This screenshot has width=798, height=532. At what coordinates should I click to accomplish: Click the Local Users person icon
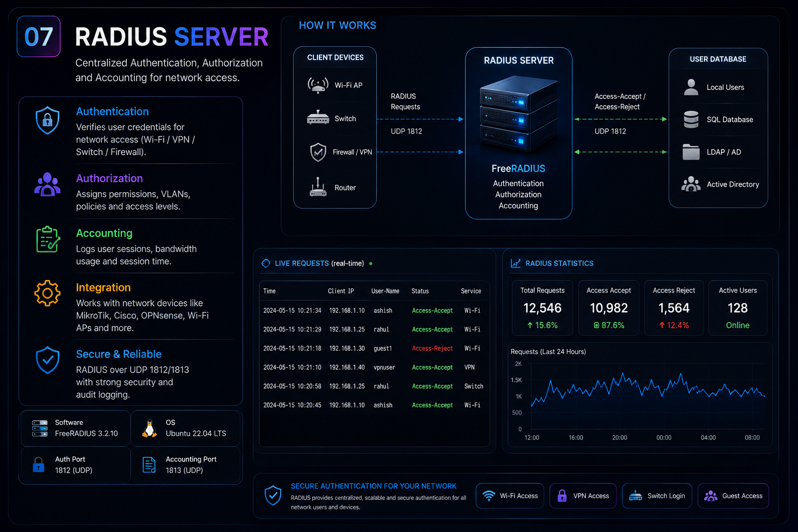(x=691, y=87)
